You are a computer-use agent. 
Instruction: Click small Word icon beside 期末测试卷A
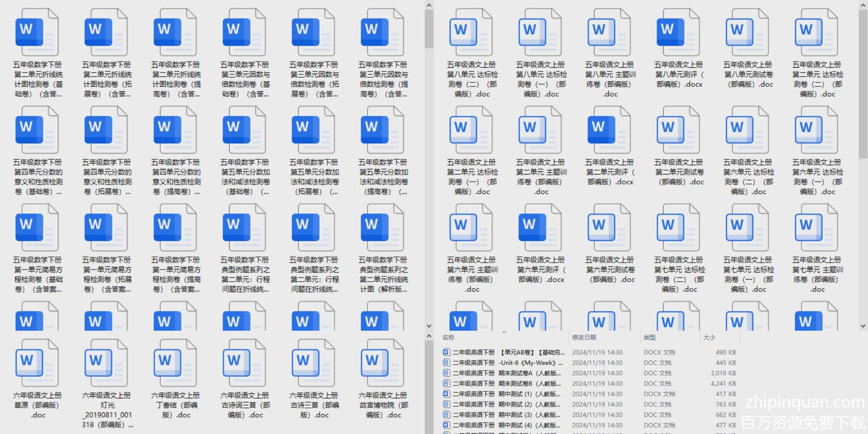pos(446,373)
